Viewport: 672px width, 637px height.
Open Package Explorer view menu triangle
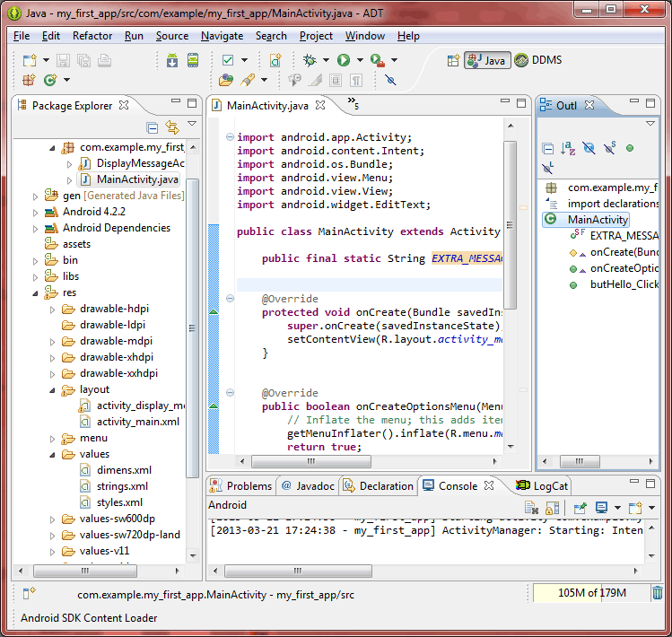tap(192, 124)
